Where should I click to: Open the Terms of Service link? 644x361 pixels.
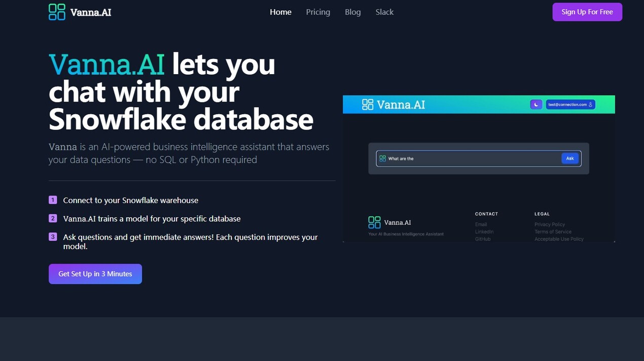click(x=553, y=232)
